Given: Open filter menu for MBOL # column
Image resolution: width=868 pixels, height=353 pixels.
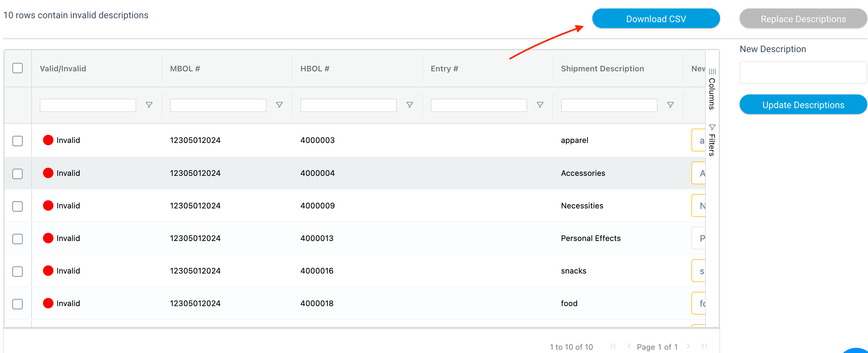Looking at the screenshot, I should [279, 105].
